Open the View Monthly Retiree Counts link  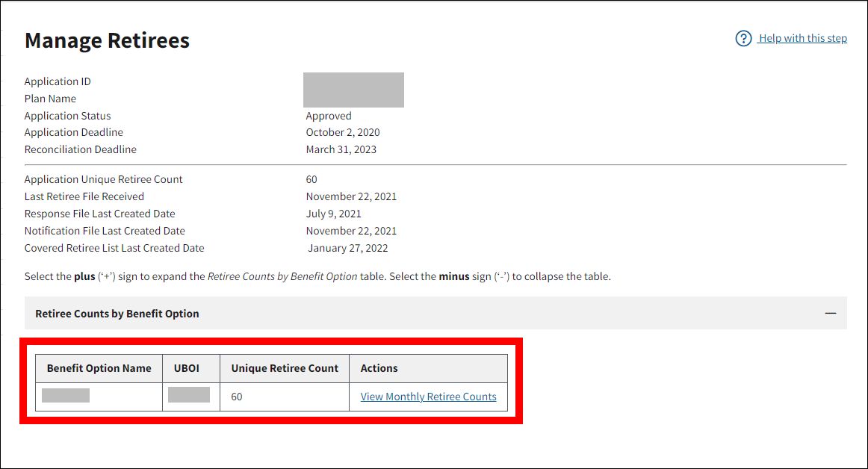click(x=428, y=397)
